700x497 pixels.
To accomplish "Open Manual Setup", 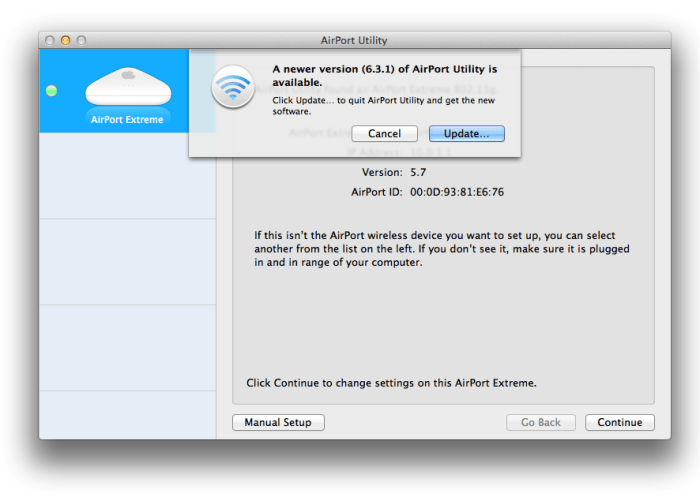I will 278,422.
